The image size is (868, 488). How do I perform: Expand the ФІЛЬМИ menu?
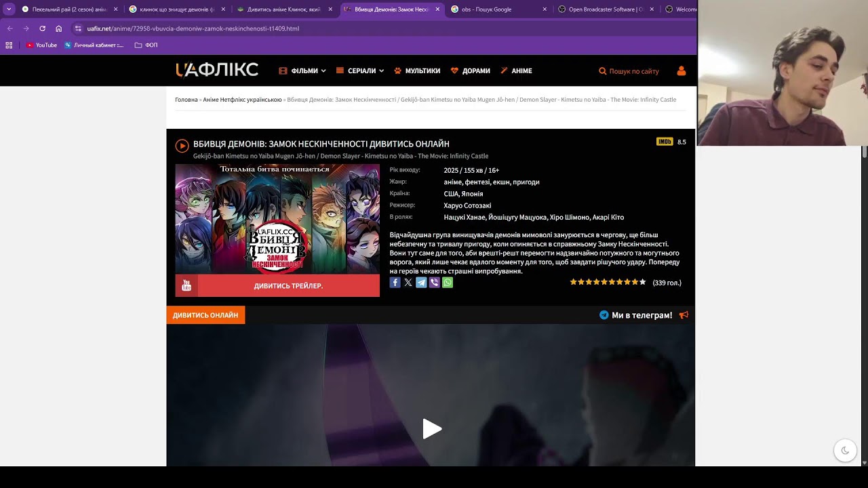(302, 71)
